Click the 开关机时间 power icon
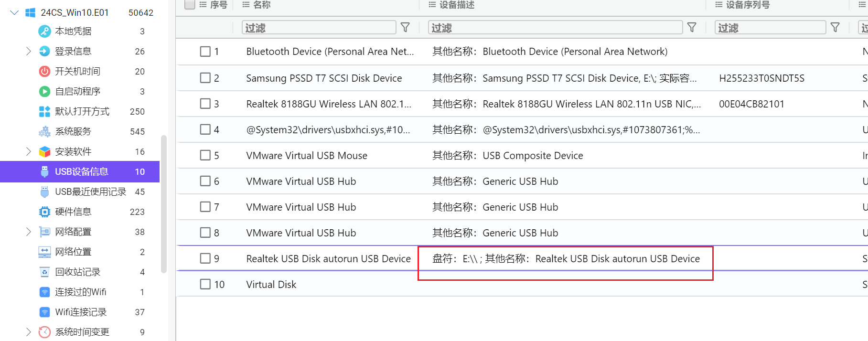The height and width of the screenshot is (341, 868). 44,72
